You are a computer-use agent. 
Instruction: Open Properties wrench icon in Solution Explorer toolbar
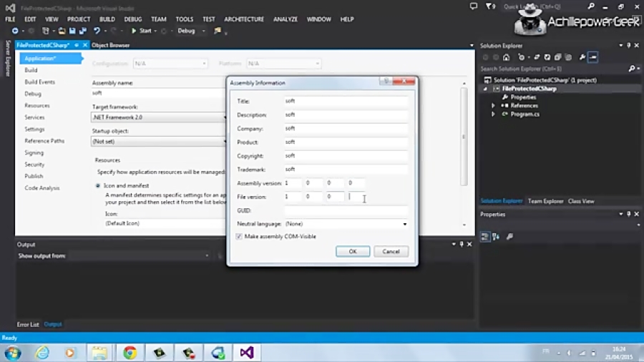(x=582, y=57)
